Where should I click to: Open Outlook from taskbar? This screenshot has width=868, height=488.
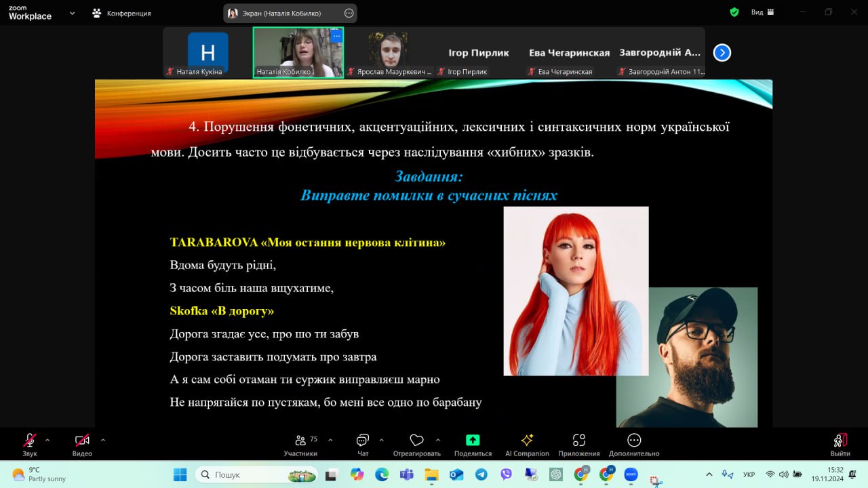coord(456,474)
